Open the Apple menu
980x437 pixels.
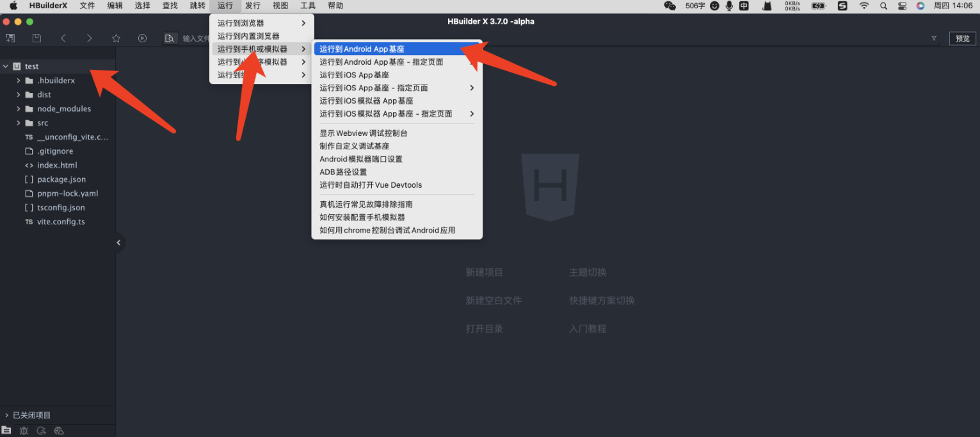[13, 6]
